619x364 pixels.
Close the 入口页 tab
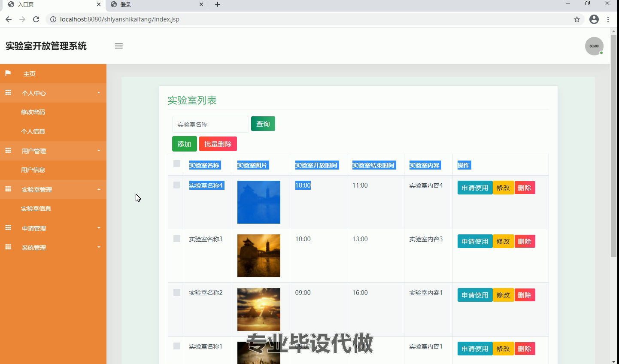coord(99,4)
